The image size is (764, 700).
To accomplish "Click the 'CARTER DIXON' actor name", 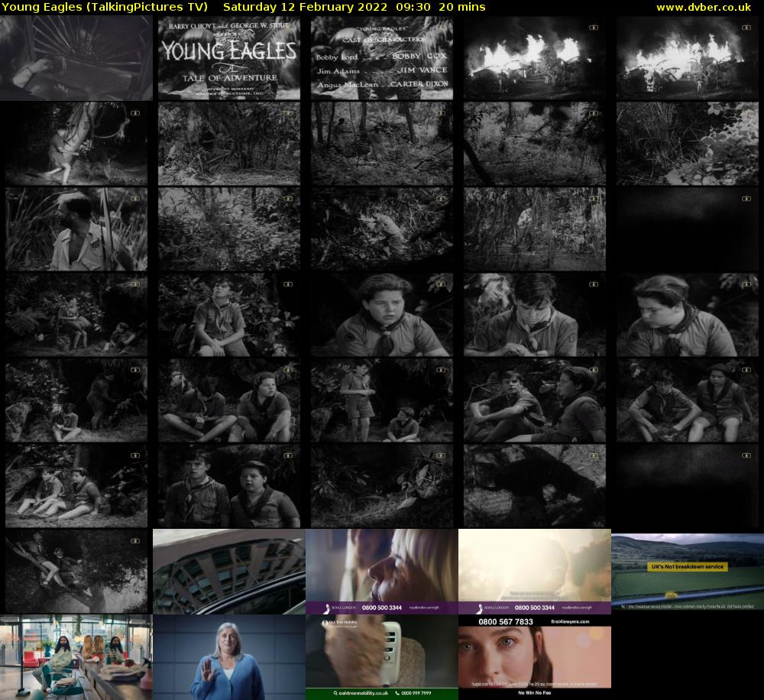I will coord(419,84).
